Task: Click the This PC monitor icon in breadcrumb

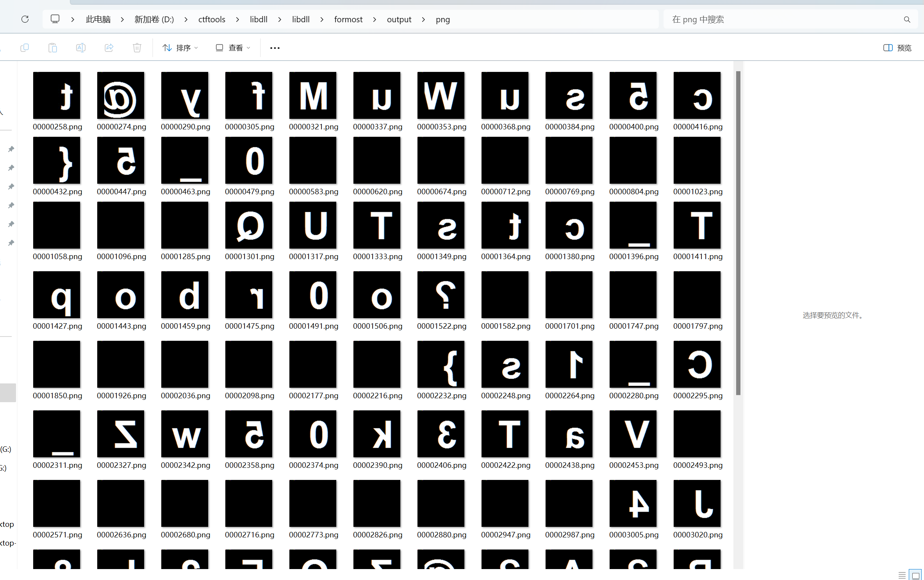Action: (x=55, y=19)
